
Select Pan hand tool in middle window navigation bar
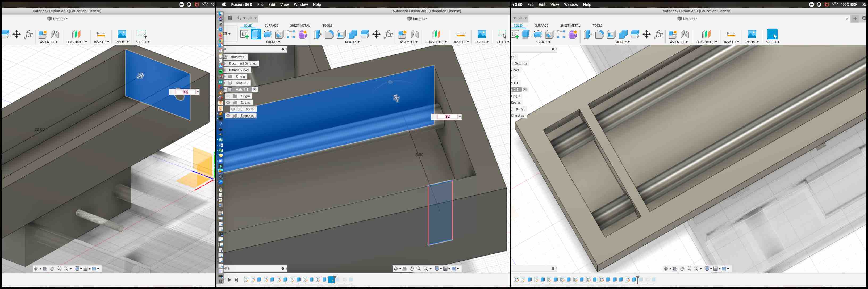[411, 269]
